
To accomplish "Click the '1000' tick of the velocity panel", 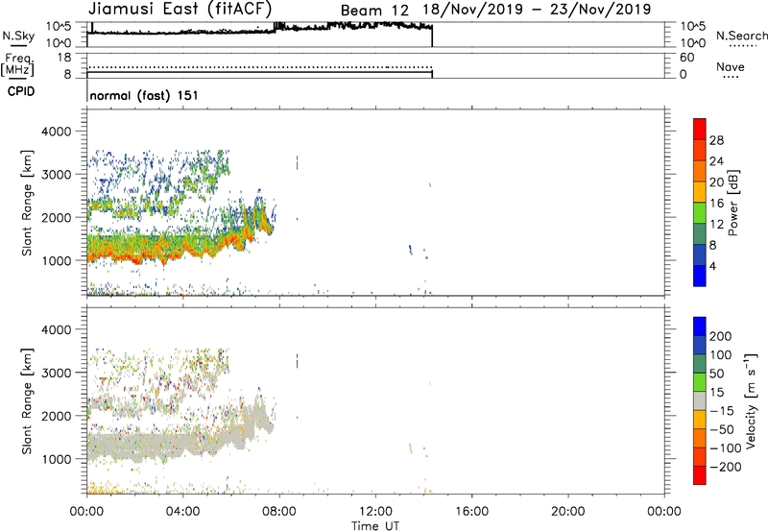I will point(57,459).
